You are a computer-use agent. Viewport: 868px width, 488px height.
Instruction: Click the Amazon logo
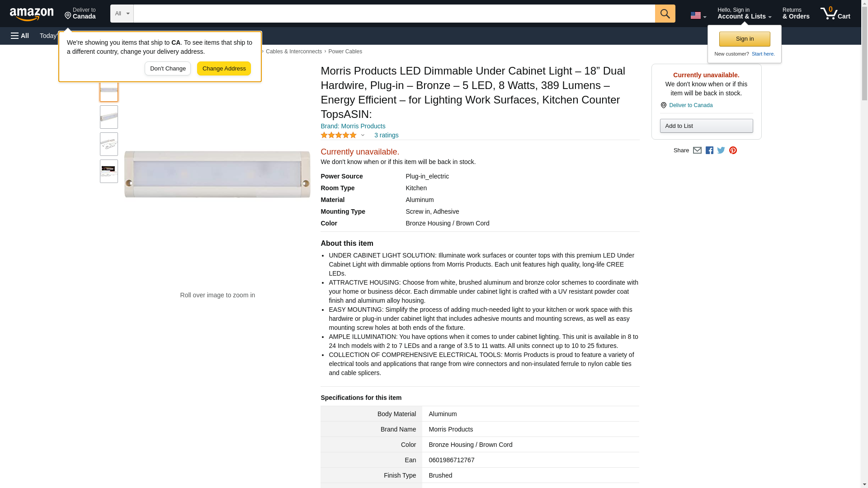tap(32, 14)
